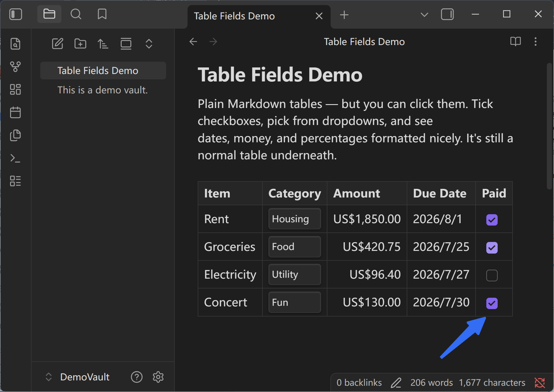Click the Category column header
The width and height of the screenshot is (554, 392).
coord(295,193)
